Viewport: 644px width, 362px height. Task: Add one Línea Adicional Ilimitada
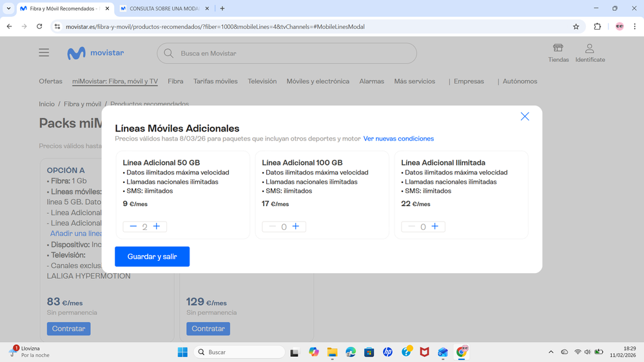tap(435, 227)
